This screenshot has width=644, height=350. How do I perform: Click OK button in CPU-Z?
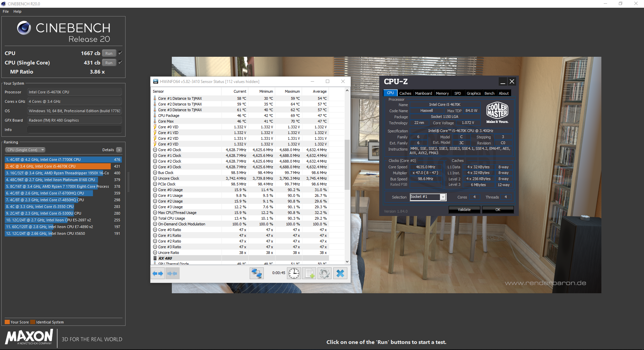click(x=498, y=210)
